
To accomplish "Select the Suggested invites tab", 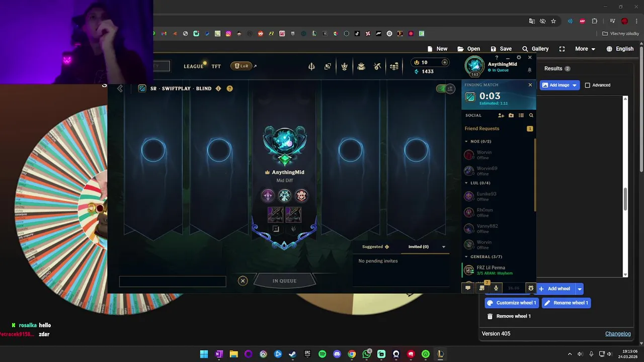I will pos(375,247).
